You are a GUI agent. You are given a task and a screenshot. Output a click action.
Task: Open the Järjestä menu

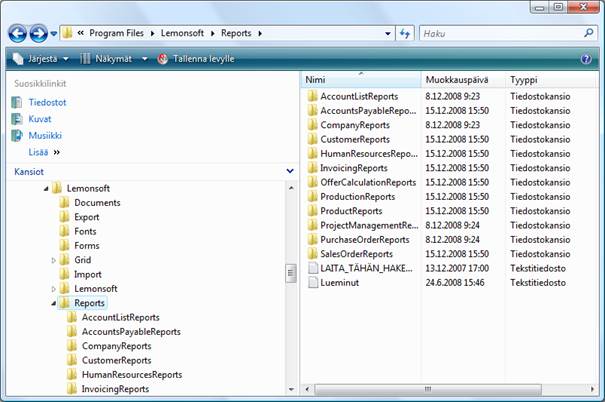[x=41, y=59]
